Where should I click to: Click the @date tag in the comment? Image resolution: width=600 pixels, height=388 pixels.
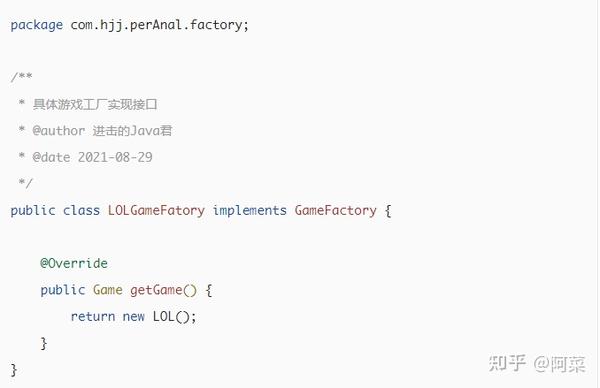(x=51, y=157)
